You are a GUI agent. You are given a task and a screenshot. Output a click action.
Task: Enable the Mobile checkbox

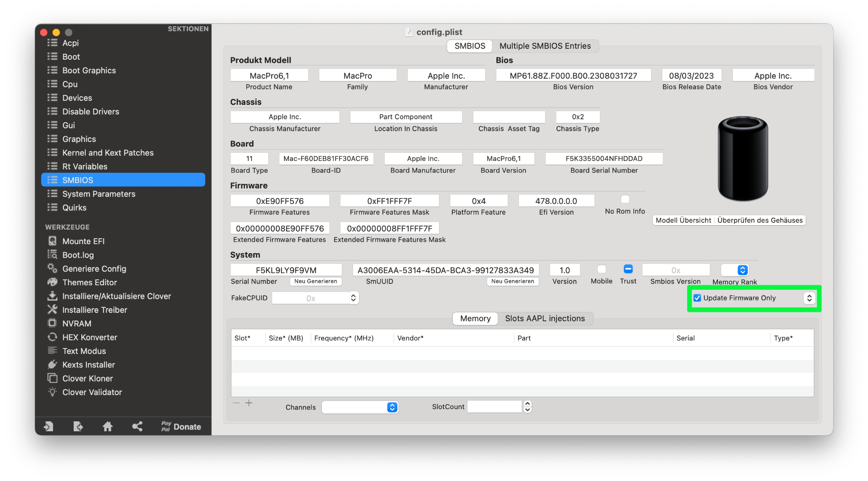[x=601, y=269]
